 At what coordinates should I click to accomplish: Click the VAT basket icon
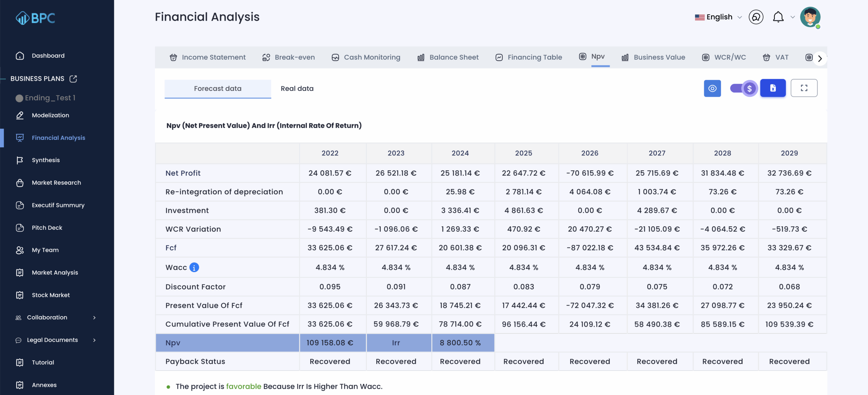tap(766, 57)
